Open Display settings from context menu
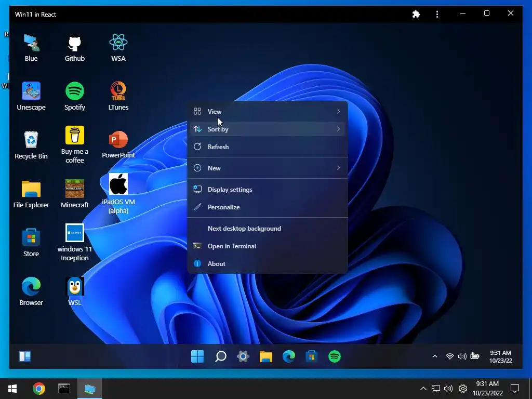 (x=268, y=189)
